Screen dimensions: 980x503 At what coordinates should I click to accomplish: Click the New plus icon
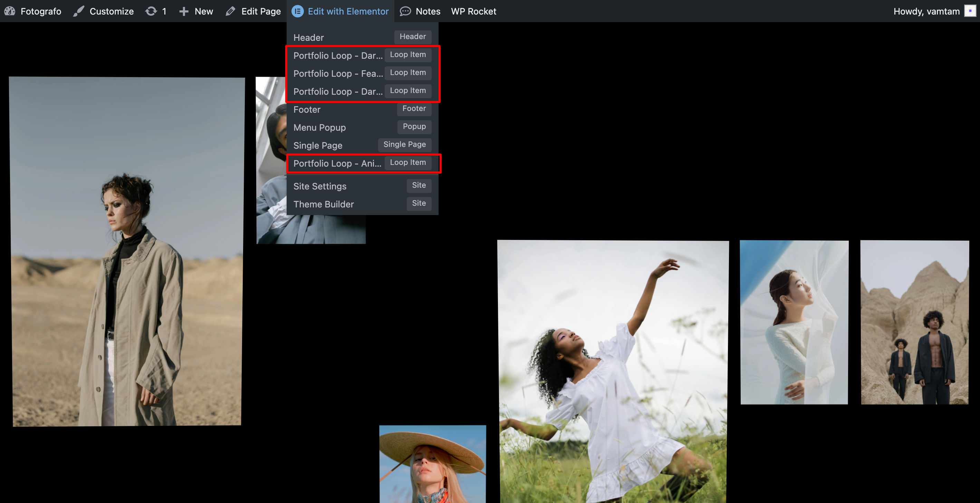click(184, 11)
